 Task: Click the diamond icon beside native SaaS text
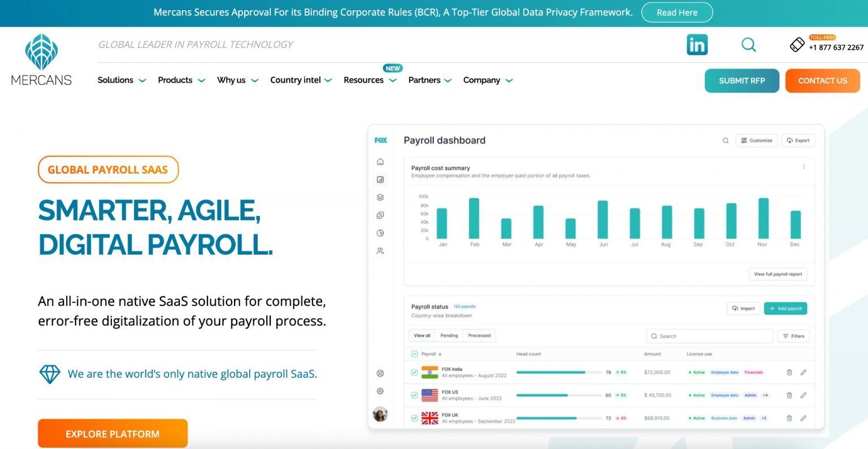tap(50, 374)
